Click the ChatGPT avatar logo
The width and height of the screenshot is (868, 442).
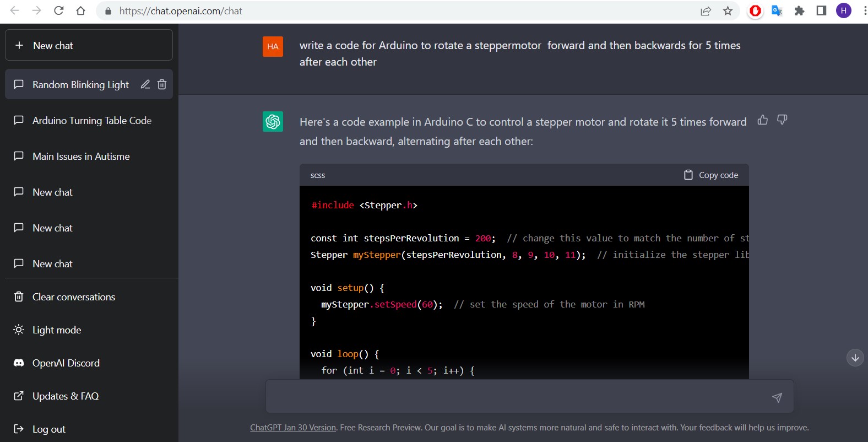click(x=273, y=121)
